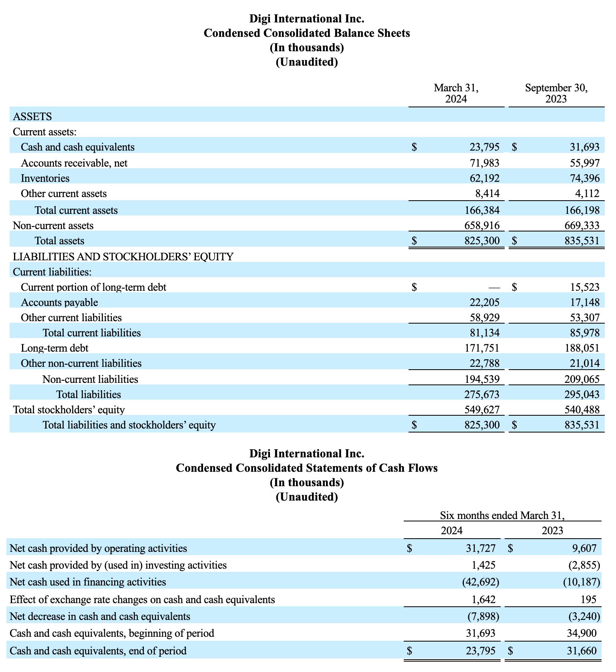Click the value 194,539

482,379
